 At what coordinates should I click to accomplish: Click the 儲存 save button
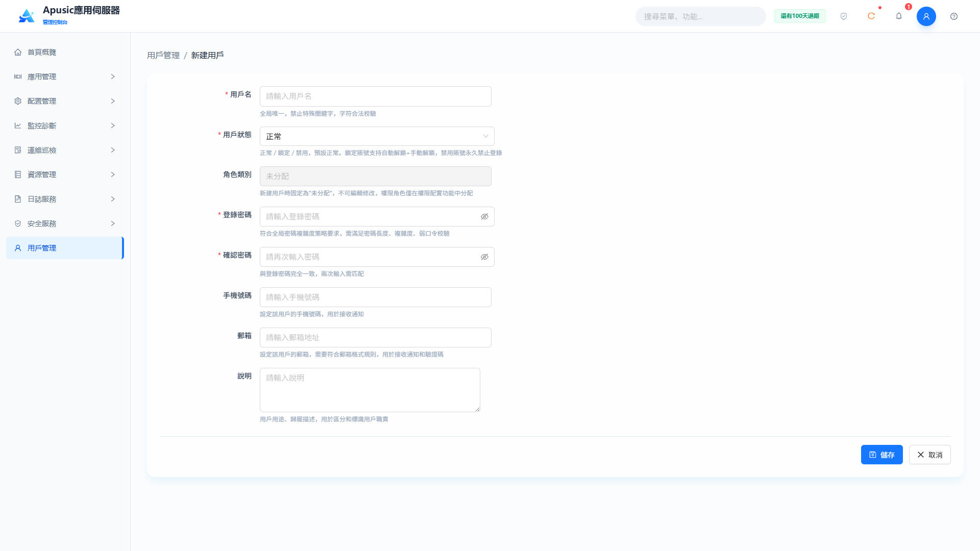[x=881, y=455]
